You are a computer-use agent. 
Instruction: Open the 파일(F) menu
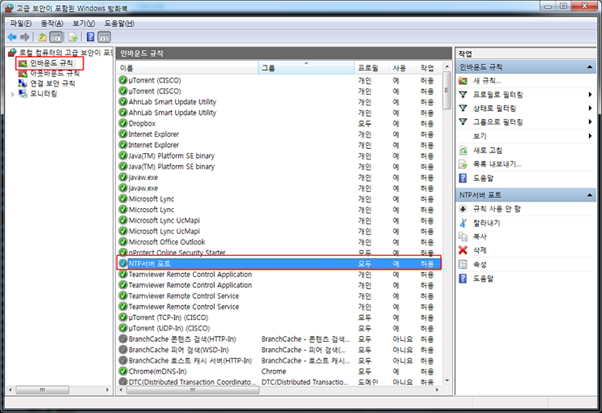click(20, 23)
